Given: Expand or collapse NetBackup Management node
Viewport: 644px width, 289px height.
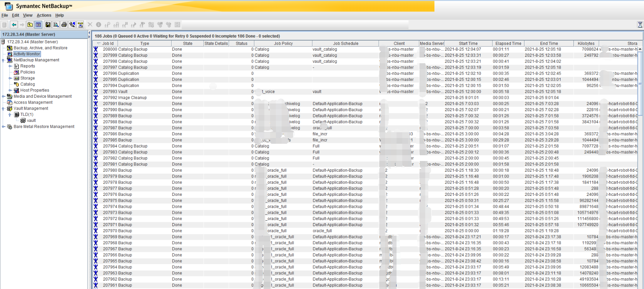Looking at the screenshot, I should click(x=3, y=60).
